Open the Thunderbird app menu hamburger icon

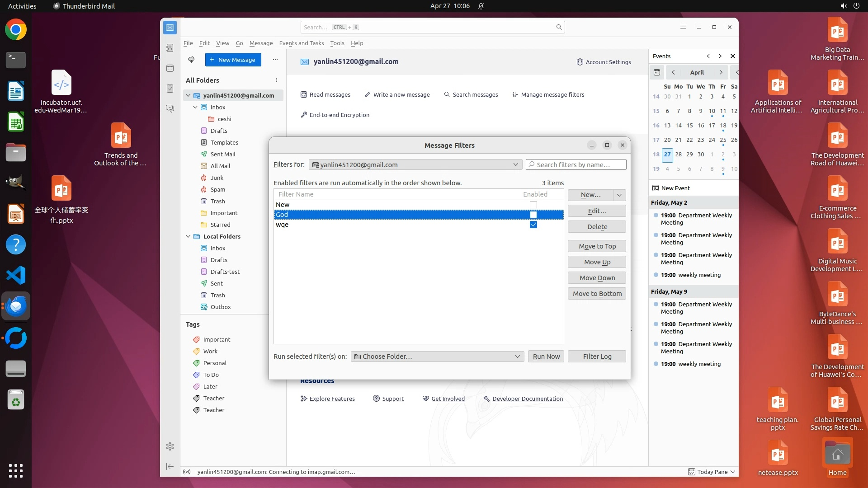coord(683,27)
